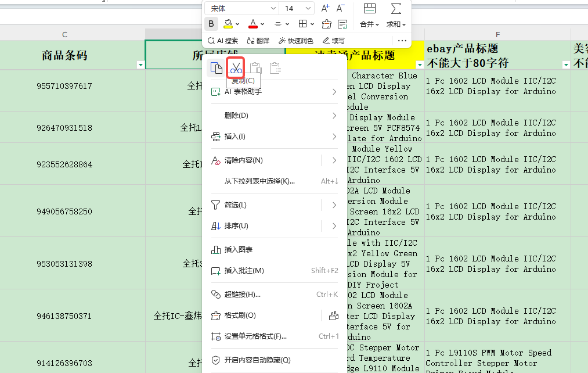Click the cell borders icon
Screen dimensions: 588x373
pyautogui.click(x=302, y=24)
